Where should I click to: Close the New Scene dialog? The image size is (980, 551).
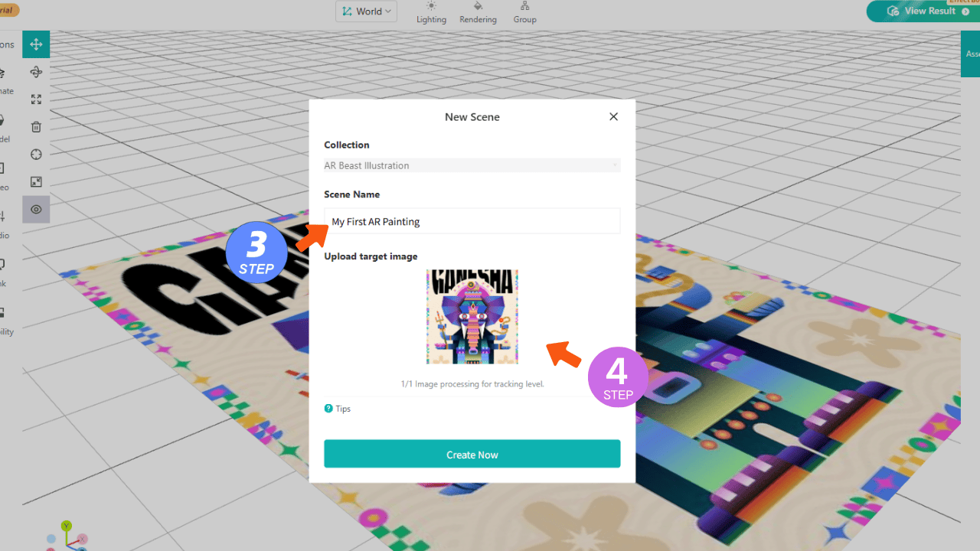(613, 117)
